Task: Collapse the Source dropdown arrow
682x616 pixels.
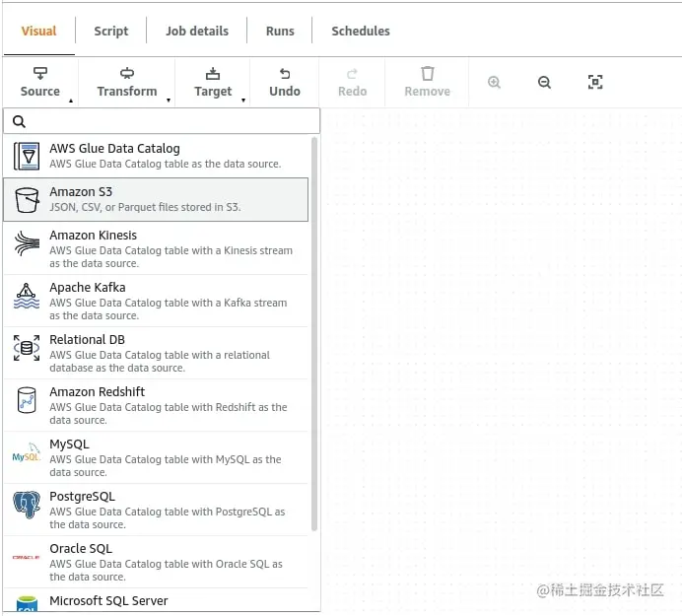Action: click(70, 101)
